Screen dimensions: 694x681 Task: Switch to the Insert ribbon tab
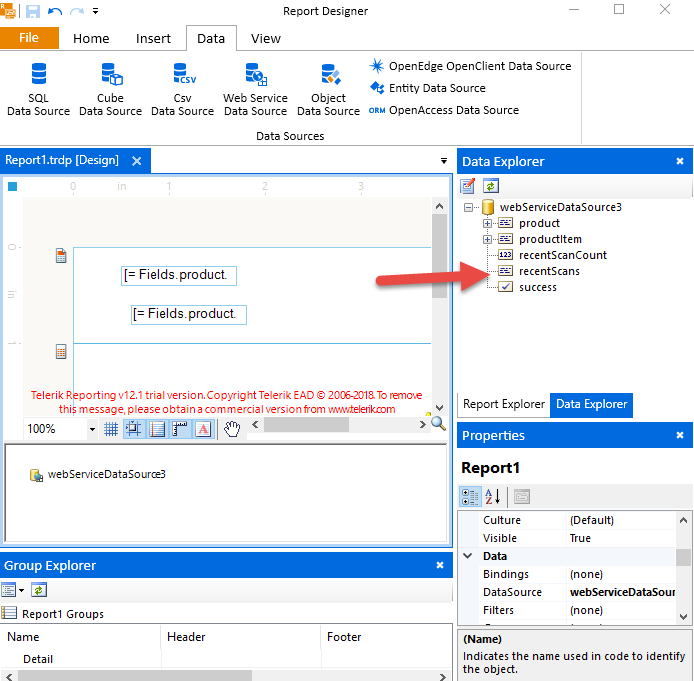pyautogui.click(x=153, y=38)
